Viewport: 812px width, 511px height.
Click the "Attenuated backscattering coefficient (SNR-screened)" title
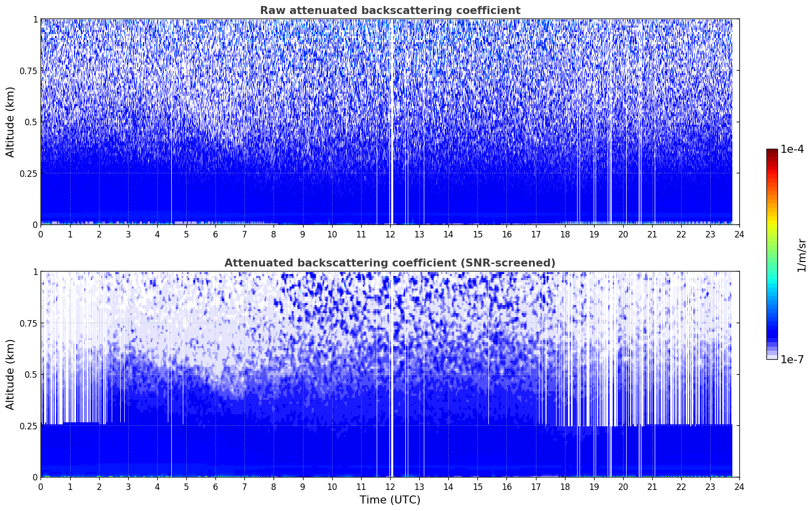click(x=390, y=263)
